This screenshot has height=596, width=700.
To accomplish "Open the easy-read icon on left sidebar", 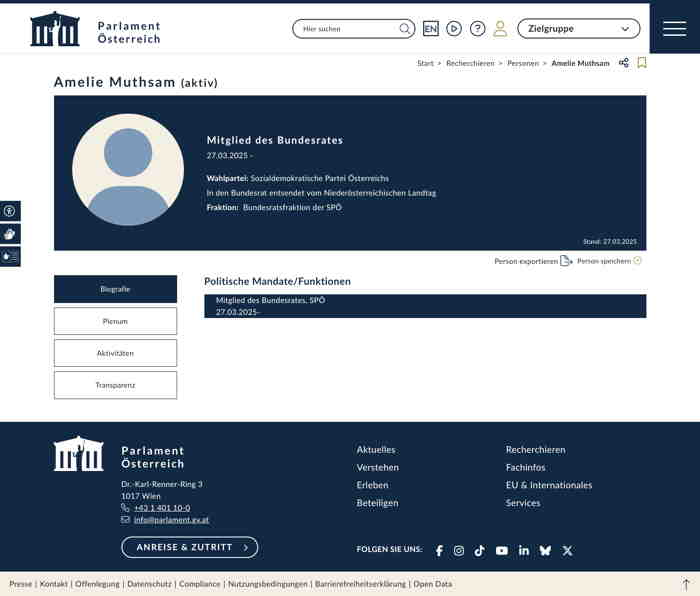I will point(10,256).
